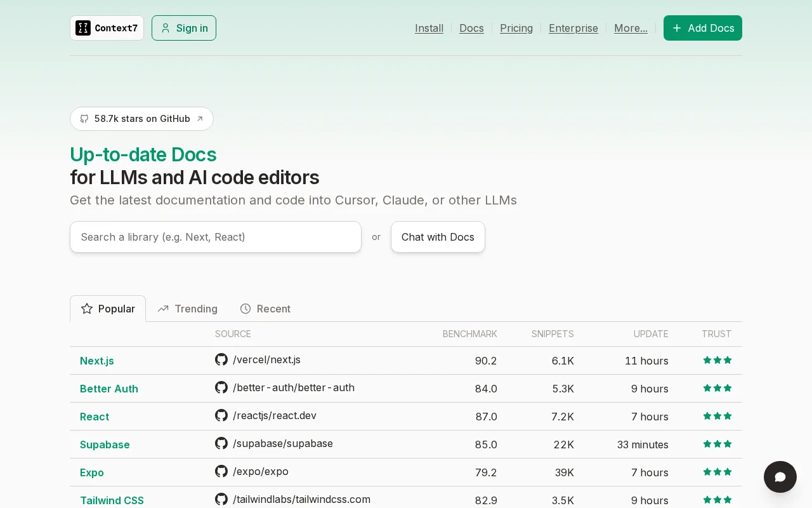Open the Next.js library link

(97, 361)
